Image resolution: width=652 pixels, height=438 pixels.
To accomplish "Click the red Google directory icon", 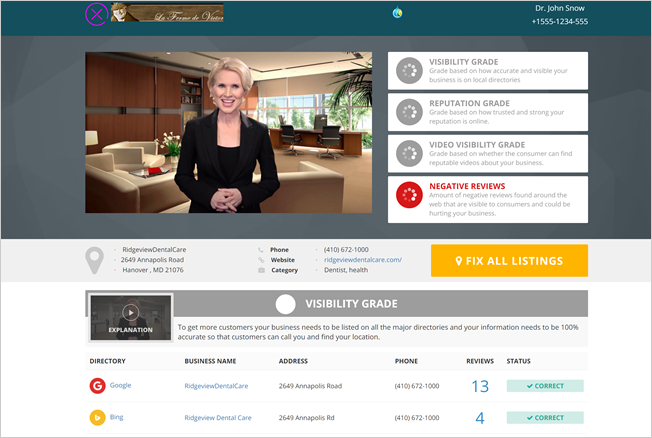I will (x=97, y=385).
